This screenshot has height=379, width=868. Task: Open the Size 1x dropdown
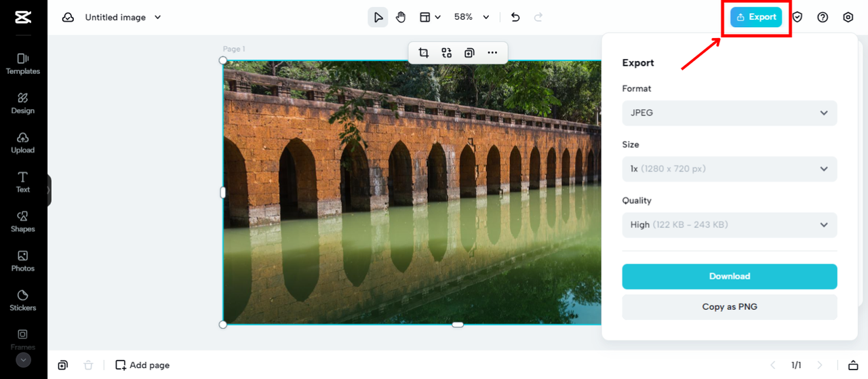[x=730, y=169]
